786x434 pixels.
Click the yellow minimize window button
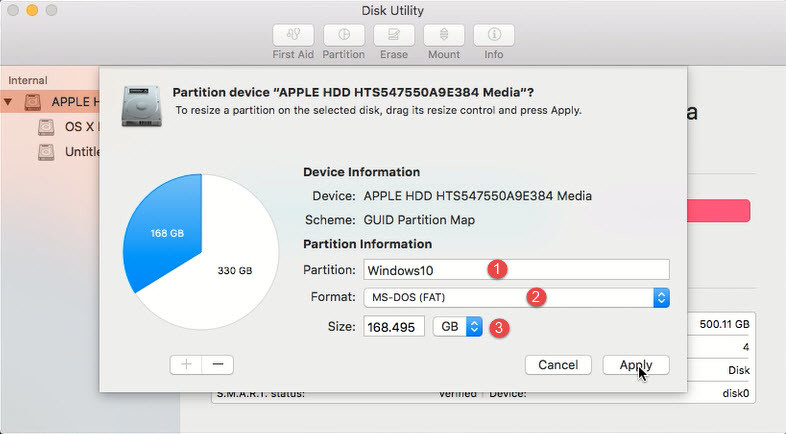[32, 10]
